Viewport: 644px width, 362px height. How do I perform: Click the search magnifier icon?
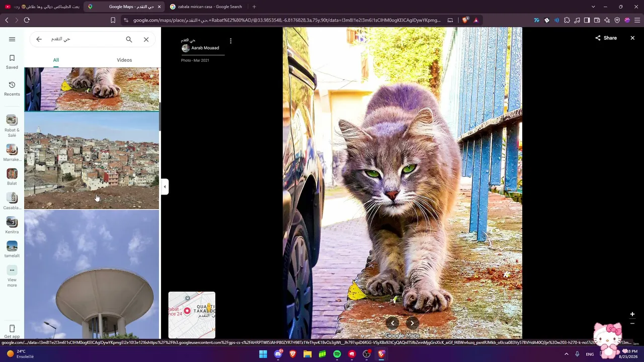pos(129,39)
